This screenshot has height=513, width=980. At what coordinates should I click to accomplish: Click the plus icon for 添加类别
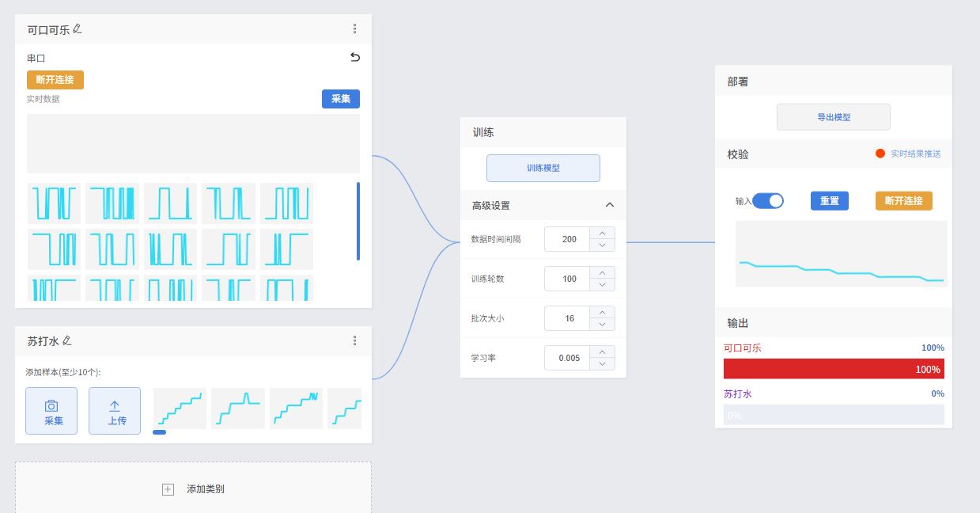click(x=168, y=489)
